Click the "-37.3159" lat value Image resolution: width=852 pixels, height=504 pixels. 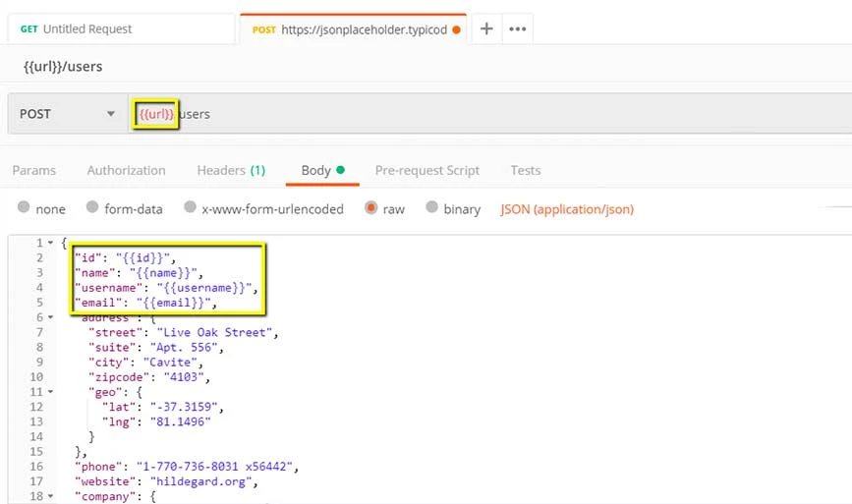(x=184, y=407)
